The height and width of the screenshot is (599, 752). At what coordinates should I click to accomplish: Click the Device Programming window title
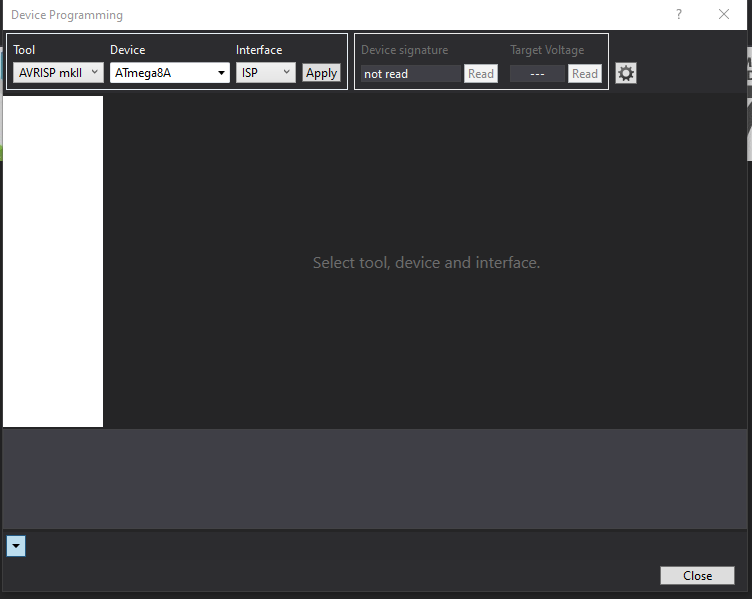coord(67,15)
